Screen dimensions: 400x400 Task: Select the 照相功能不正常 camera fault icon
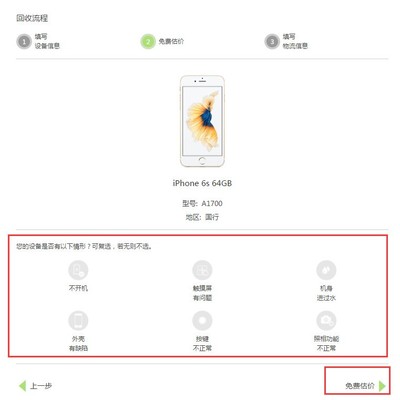tap(326, 321)
